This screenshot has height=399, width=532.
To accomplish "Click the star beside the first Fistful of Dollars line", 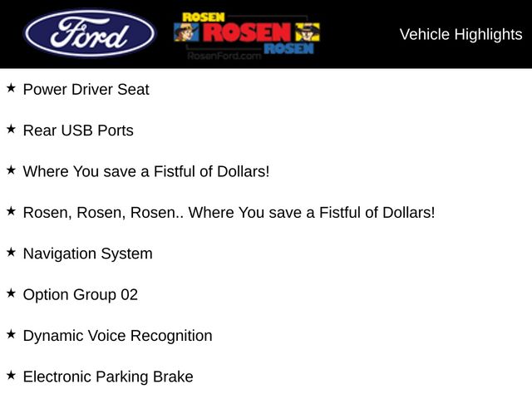I will (11, 170).
